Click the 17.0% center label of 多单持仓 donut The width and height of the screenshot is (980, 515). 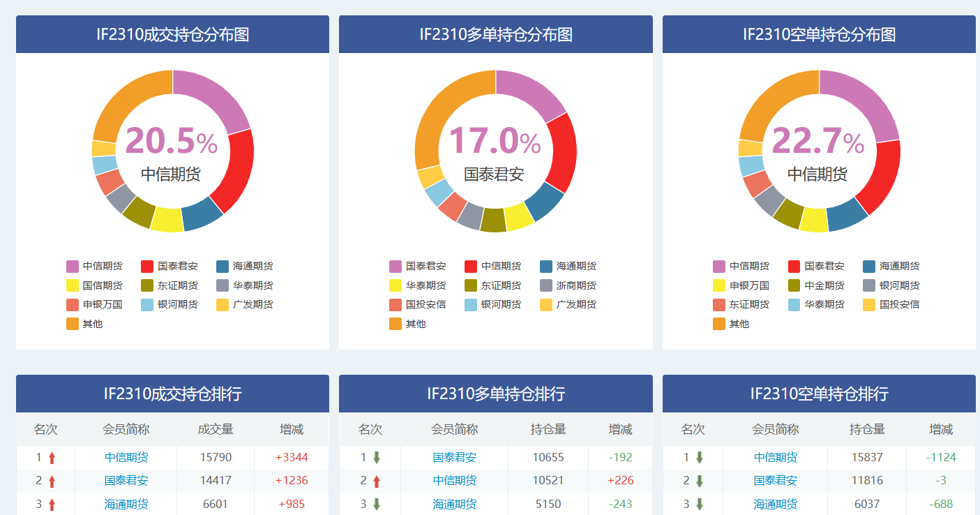[x=495, y=141]
